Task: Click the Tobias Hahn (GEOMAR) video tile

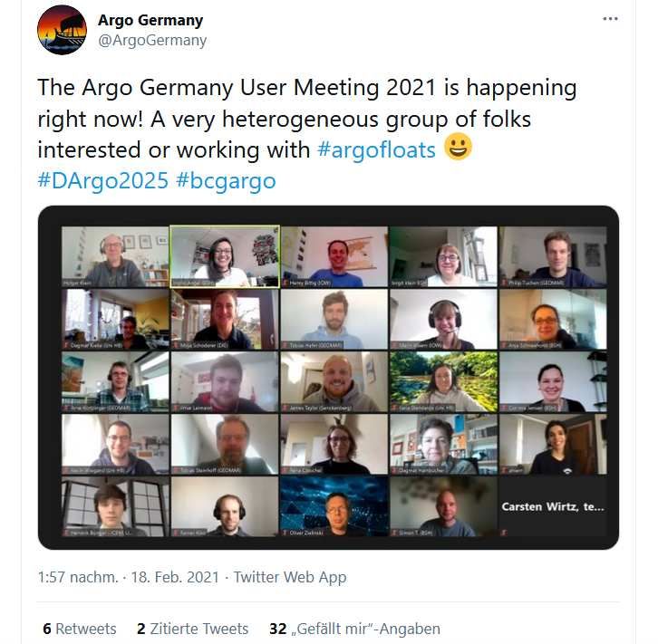Action: [334, 319]
